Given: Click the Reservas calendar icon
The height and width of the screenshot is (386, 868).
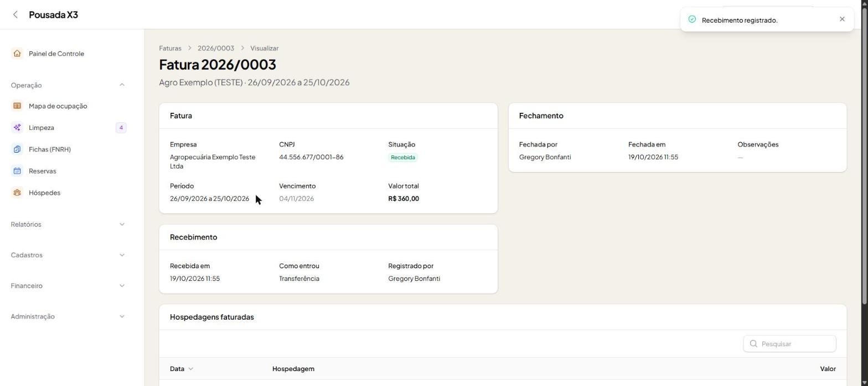Looking at the screenshot, I should [17, 171].
